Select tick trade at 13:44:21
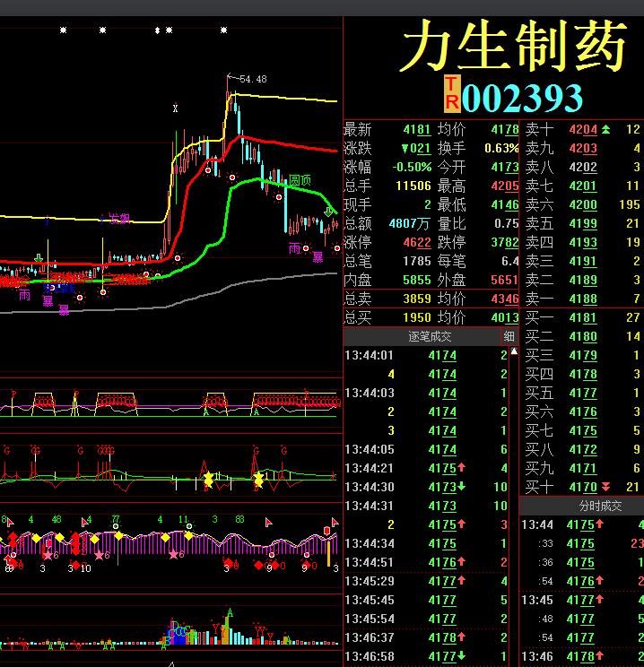The height and width of the screenshot is (667, 644). point(426,468)
